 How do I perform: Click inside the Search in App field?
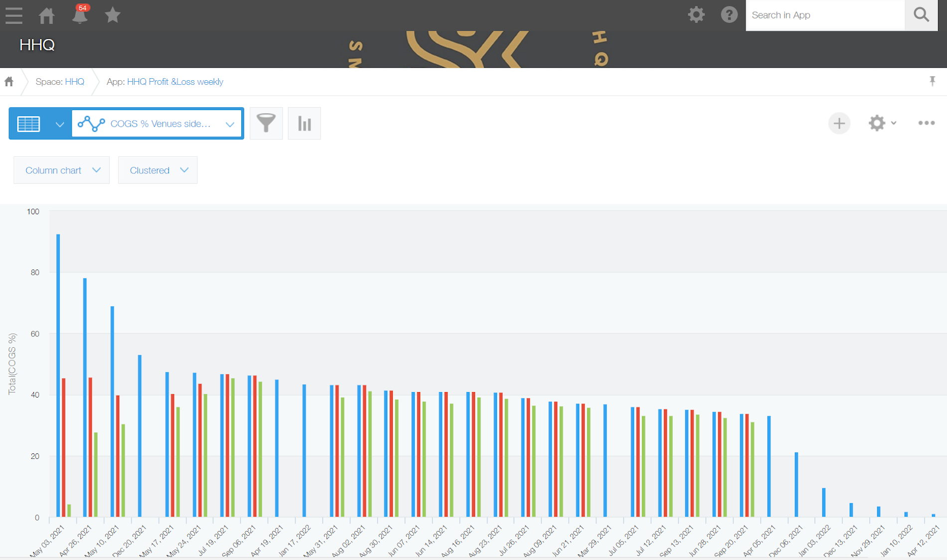coord(825,15)
